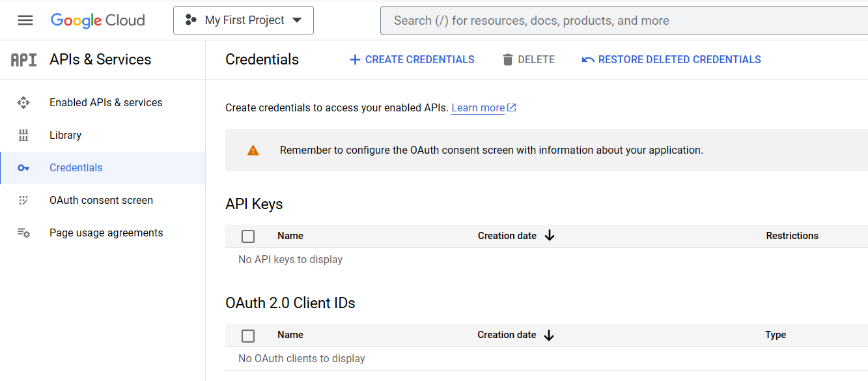Click the OAuth consent screen icon
868x381 pixels.
23,201
